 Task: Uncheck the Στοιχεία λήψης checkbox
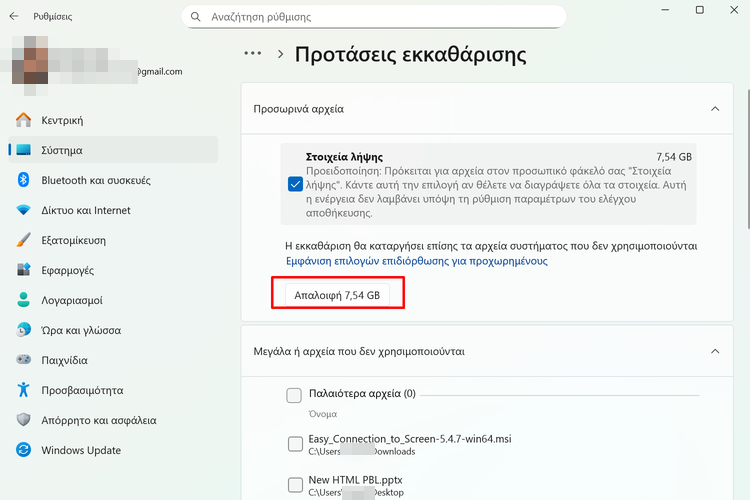tap(295, 184)
